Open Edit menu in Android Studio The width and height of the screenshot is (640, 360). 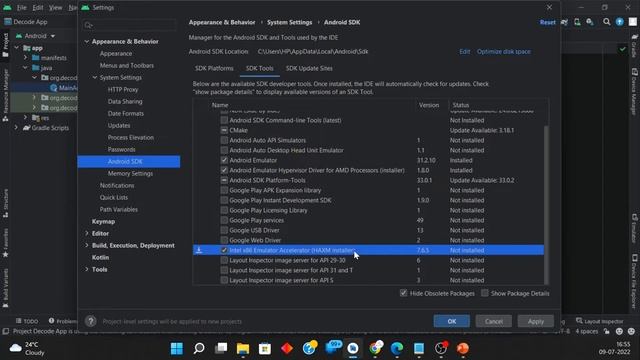tap(38, 8)
